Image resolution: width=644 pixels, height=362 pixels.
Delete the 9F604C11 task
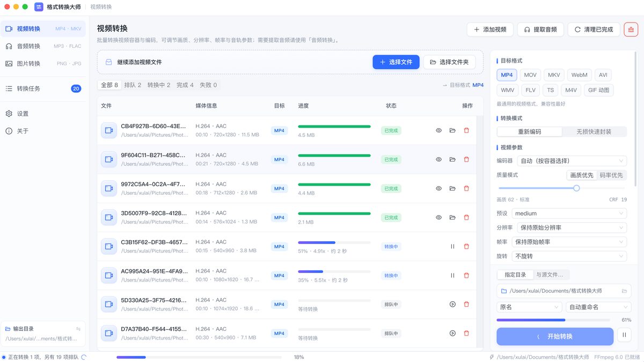(466, 159)
